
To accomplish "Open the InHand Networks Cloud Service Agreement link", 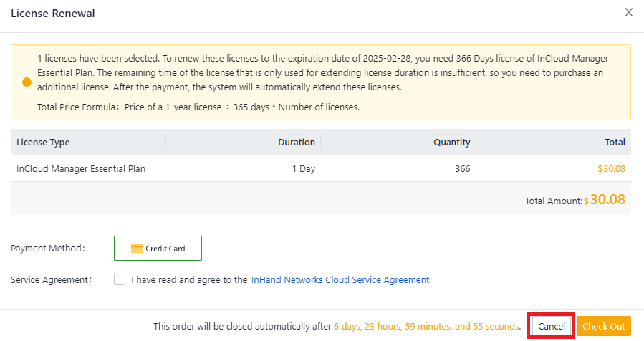I will [x=340, y=280].
